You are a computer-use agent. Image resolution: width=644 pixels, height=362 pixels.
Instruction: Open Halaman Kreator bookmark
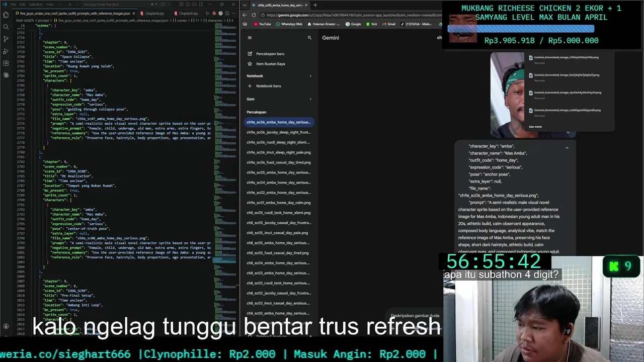point(324,24)
